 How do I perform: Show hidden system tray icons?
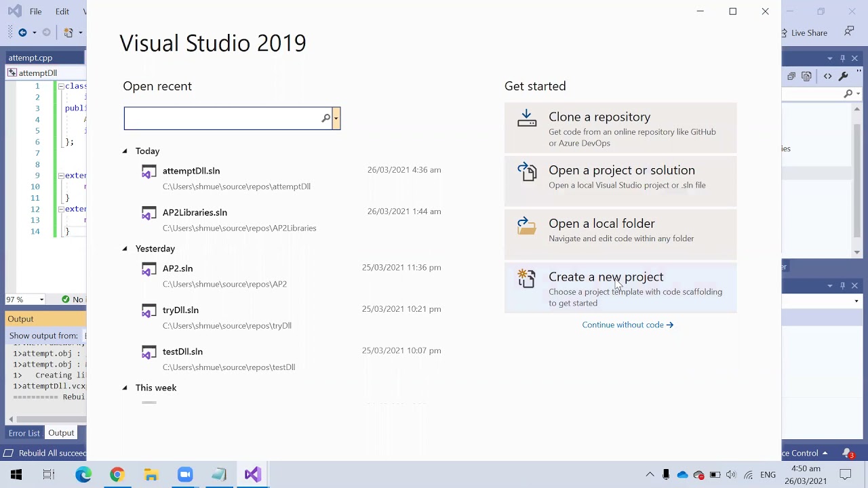pyautogui.click(x=650, y=474)
